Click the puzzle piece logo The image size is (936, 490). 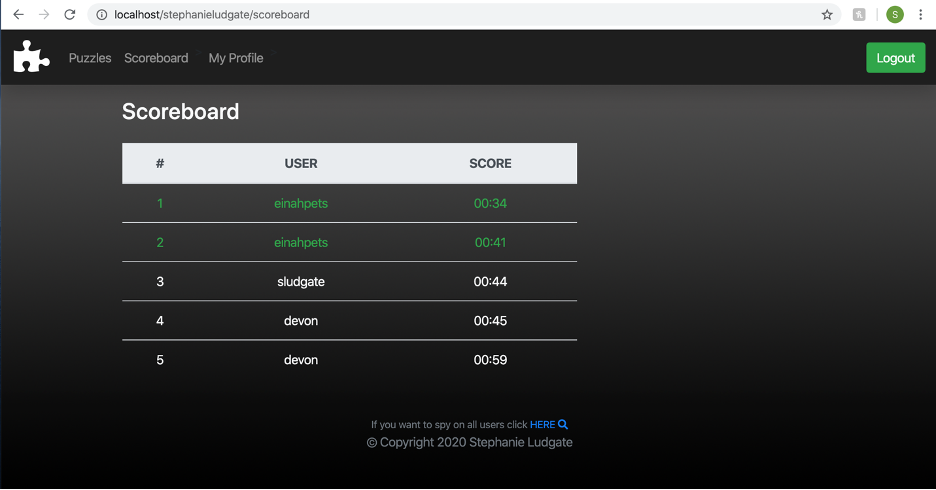[32, 57]
